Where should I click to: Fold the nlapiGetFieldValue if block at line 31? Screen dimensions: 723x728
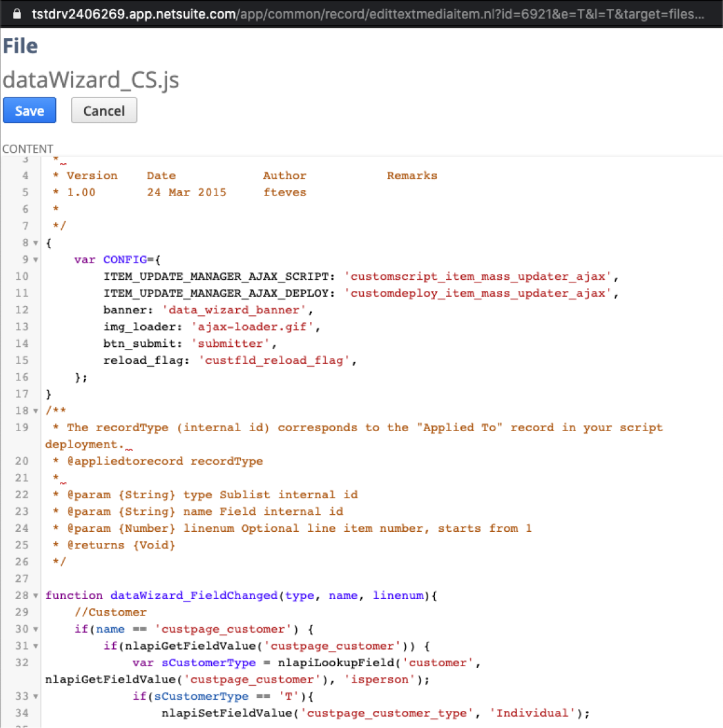36,646
